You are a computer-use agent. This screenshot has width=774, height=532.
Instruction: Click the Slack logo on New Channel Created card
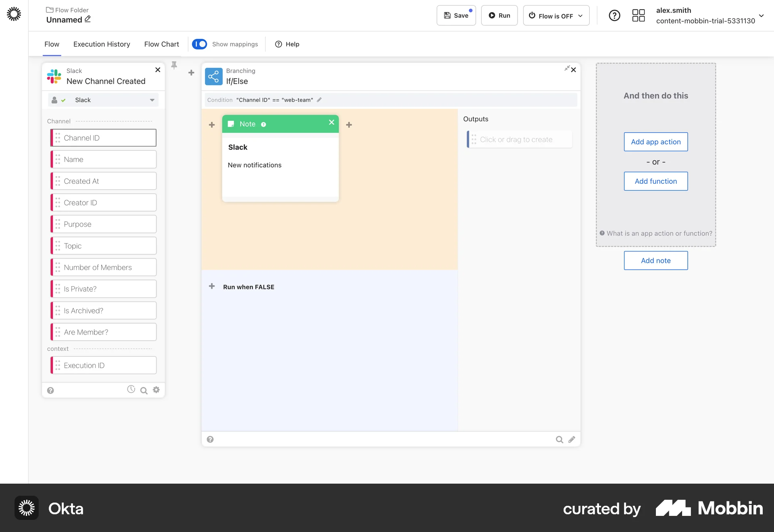pyautogui.click(x=54, y=77)
